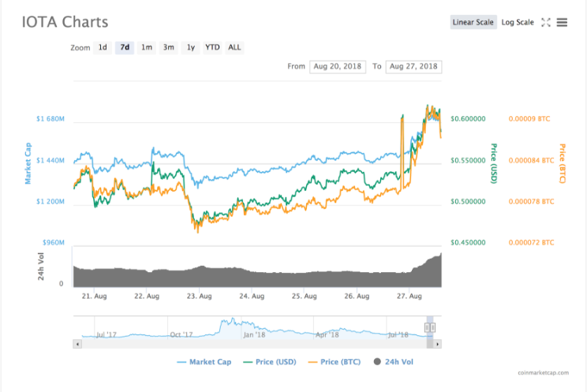The width and height of the screenshot is (587, 392).
Task: Toggle Price (BTC) series in legend
Action: click(x=335, y=362)
